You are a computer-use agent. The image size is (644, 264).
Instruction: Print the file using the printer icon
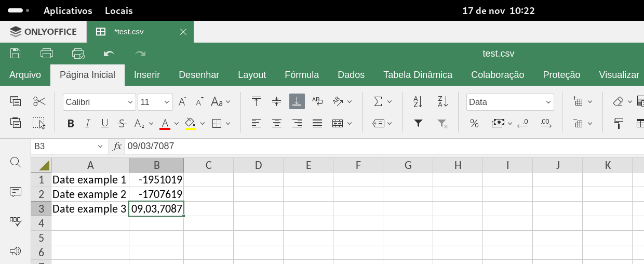47,53
